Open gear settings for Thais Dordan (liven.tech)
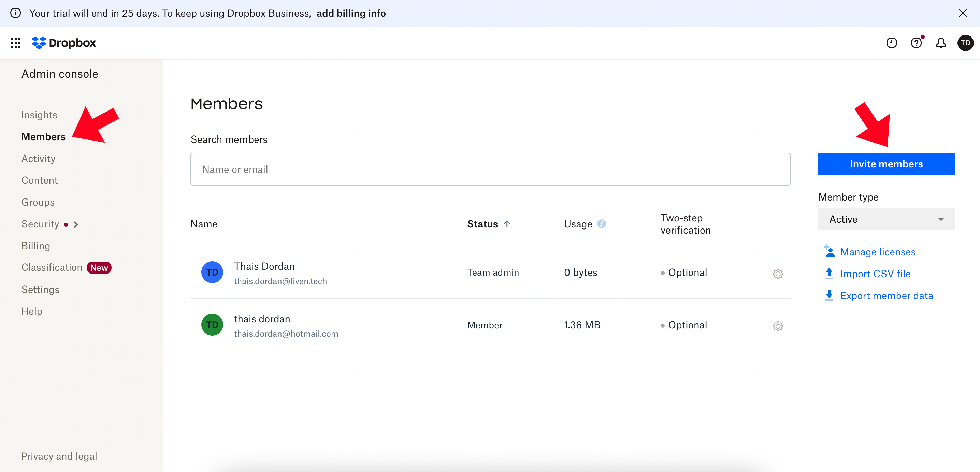Screen dimensions: 980x472 [x=778, y=274]
